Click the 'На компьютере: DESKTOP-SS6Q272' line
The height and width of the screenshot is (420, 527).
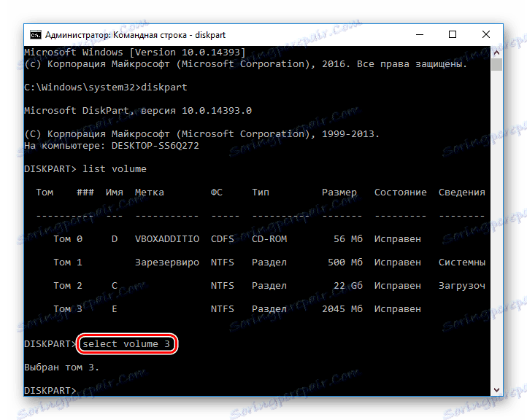(112, 146)
